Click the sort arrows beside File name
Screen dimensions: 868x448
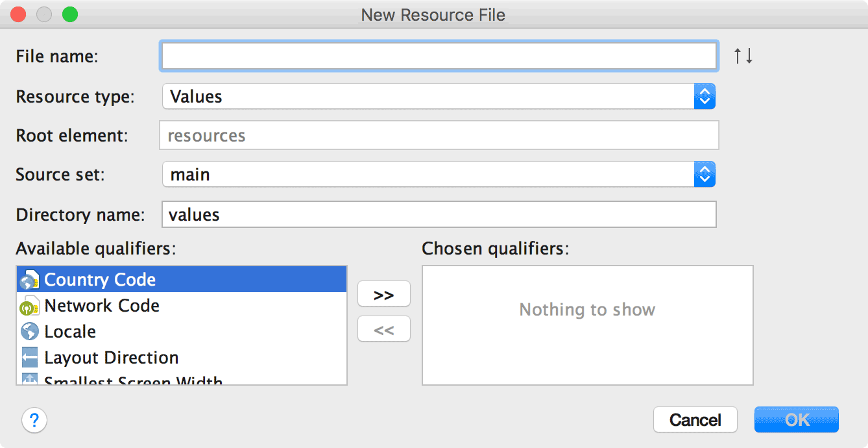click(x=743, y=56)
